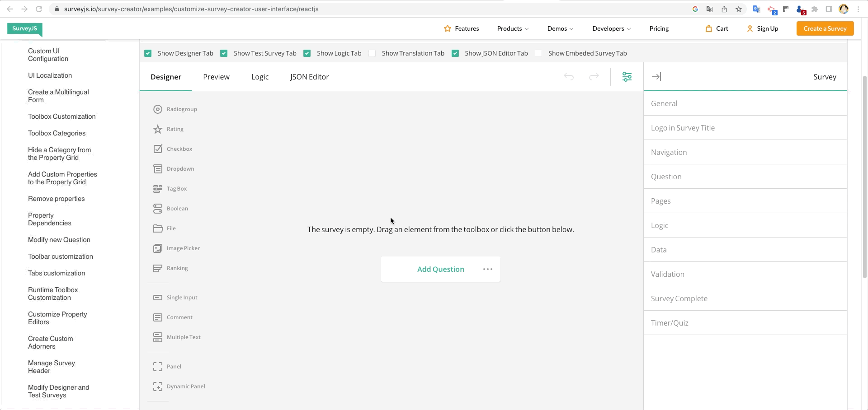Uncheck Show Test Survey Tab
868x410 pixels.
[x=224, y=53]
